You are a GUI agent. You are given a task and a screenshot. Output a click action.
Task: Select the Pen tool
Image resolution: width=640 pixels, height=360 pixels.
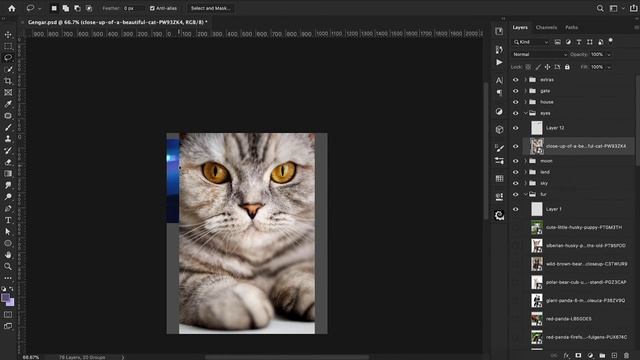click(8, 208)
